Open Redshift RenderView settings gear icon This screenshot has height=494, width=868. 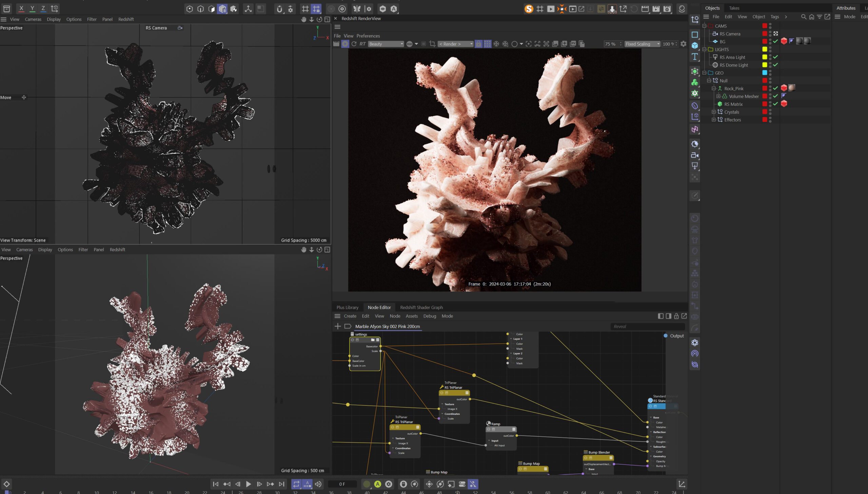click(x=683, y=44)
